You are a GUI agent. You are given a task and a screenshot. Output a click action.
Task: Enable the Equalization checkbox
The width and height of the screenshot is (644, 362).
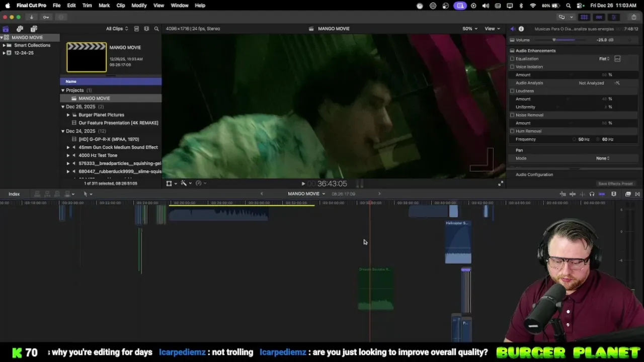[x=512, y=59]
